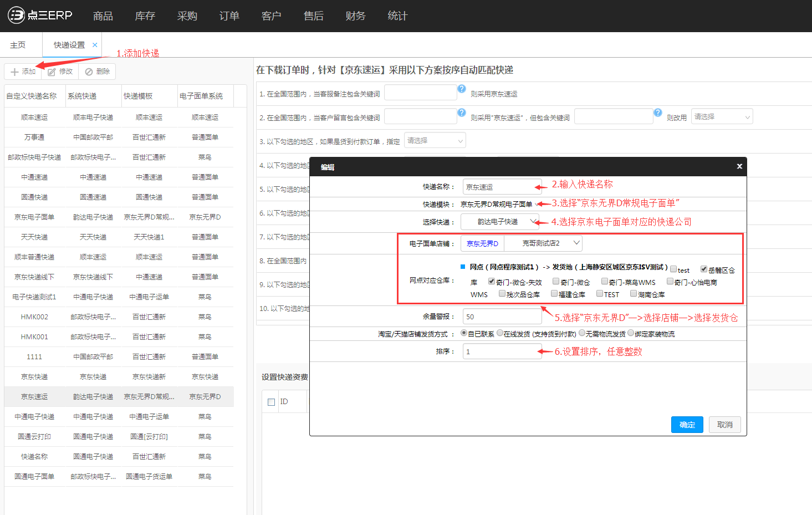
Task: Click the 修改 button
Action: pos(60,72)
